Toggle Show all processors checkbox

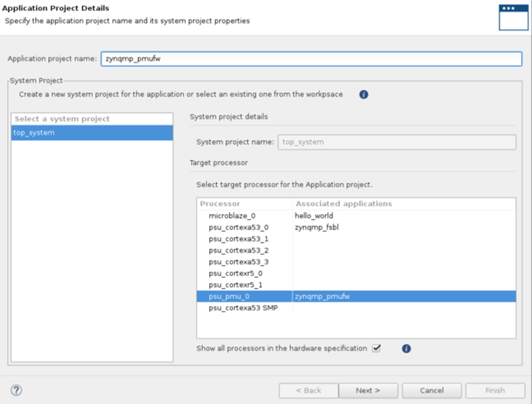coord(376,349)
